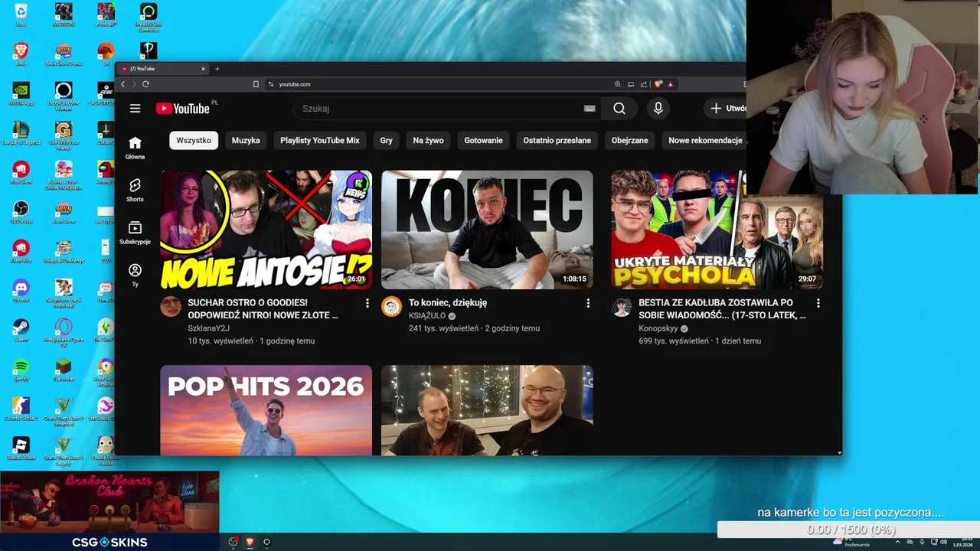Launch League of Legends from desktop

click(x=21, y=132)
